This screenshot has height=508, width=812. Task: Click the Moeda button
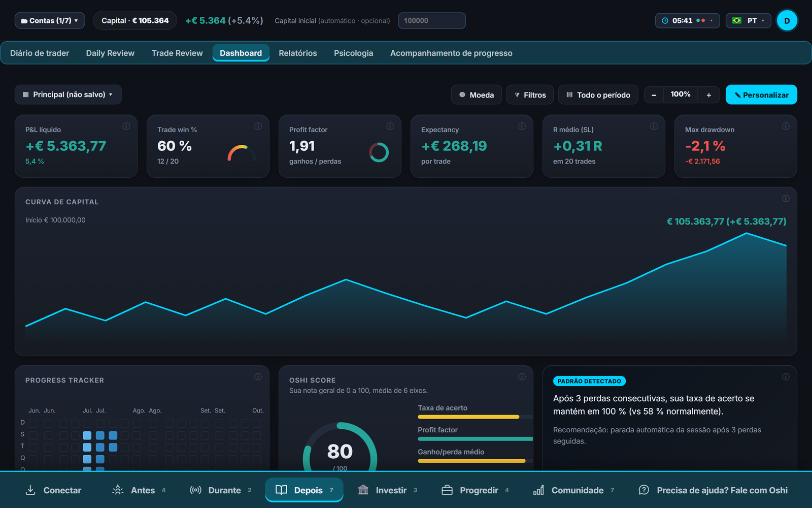(x=477, y=95)
